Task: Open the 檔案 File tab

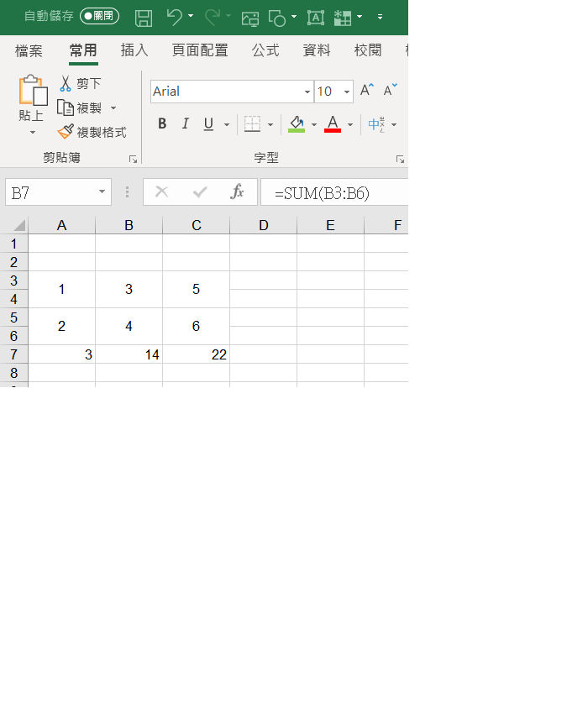Action: (29, 50)
